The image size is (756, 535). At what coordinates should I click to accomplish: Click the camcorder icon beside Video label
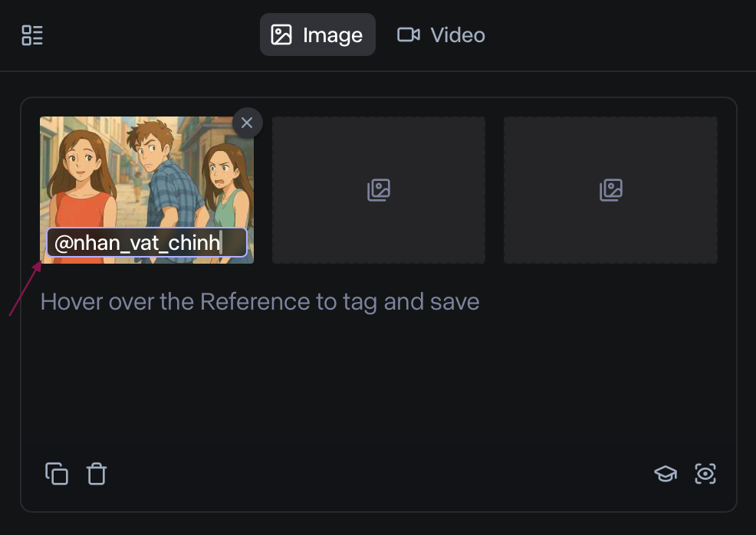pyautogui.click(x=409, y=34)
